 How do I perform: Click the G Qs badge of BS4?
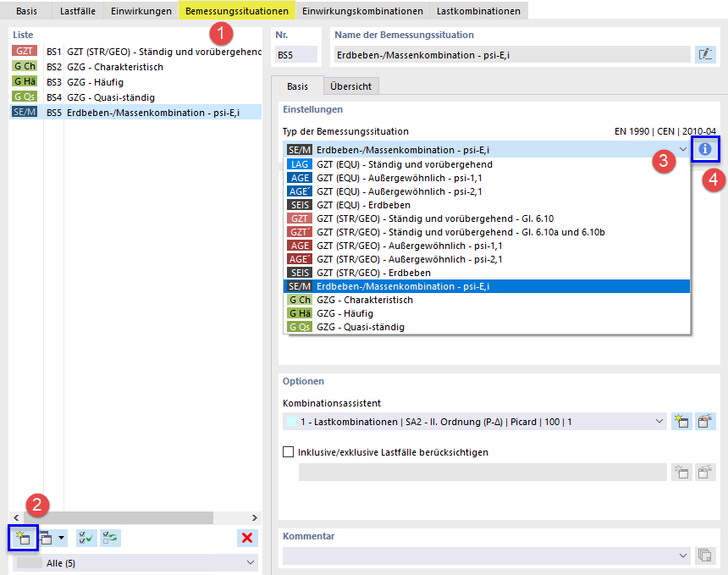[x=25, y=97]
